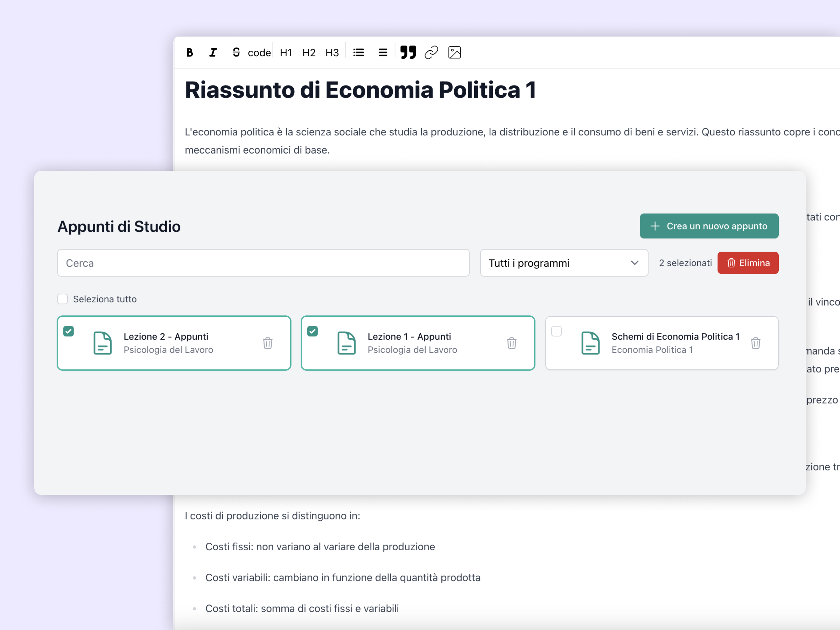Click the Appunti di Studio heading
Screen dimensions: 840x630
[x=119, y=226]
